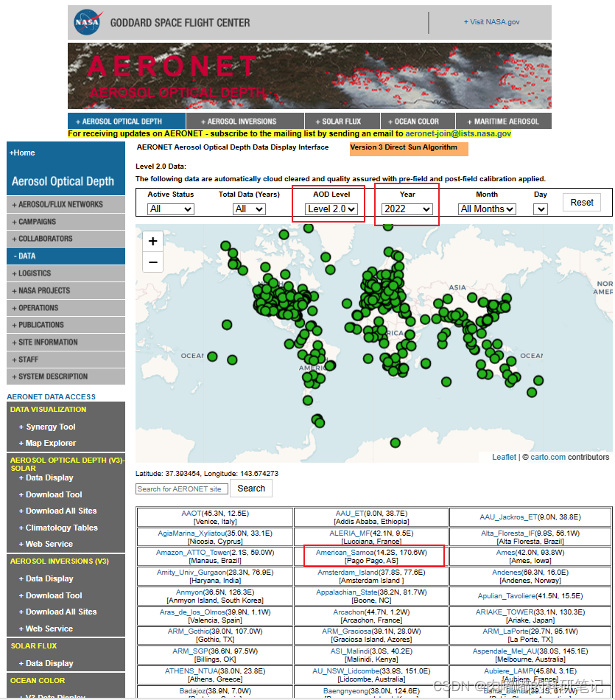Open the Day dropdown
This screenshot has width=615, height=700.
click(541, 209)
